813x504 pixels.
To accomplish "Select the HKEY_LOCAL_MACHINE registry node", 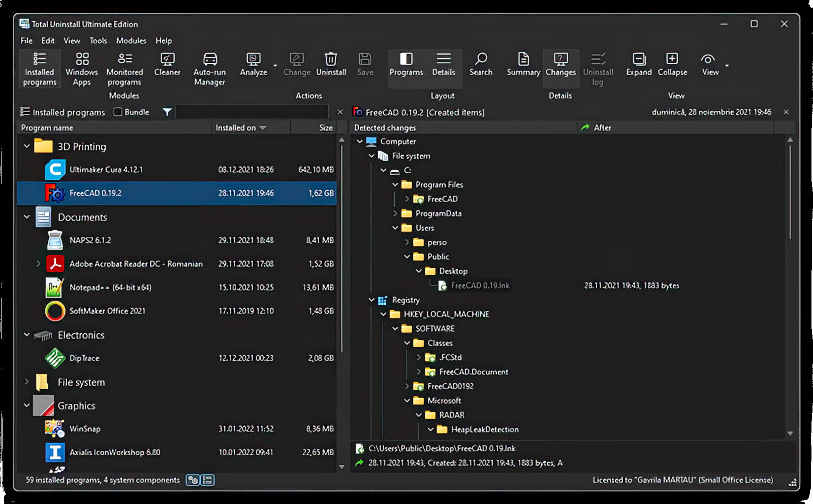I will pos(446,314).
